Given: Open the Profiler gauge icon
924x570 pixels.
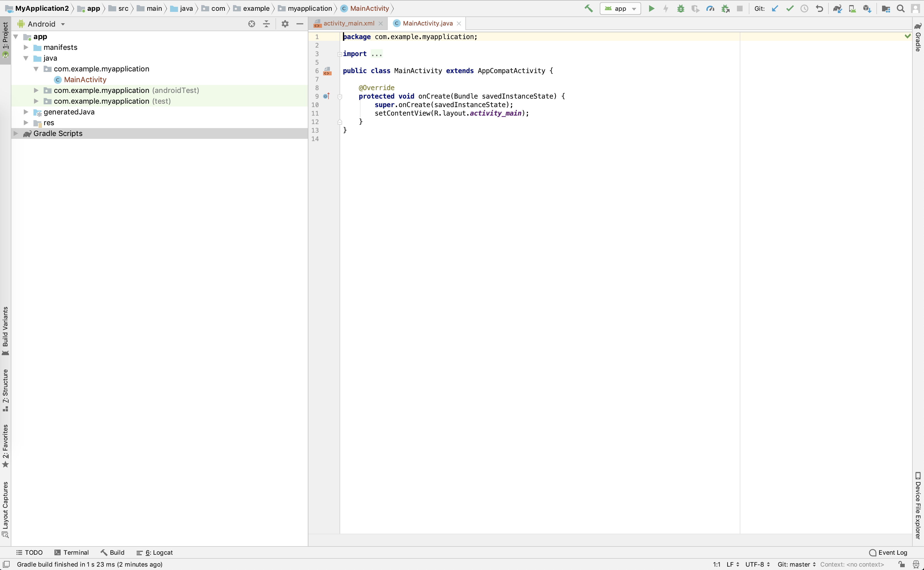Looking at the screenshot, I should (711, 8).
